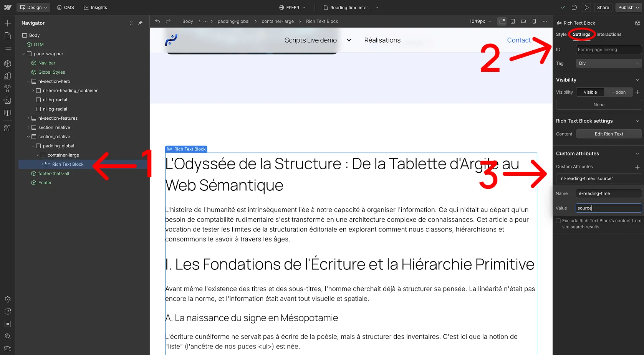Switch to mobile portrait breakpoint
Image resolution: width=644 pixels, height=355 pixels.
pos(534,21)
